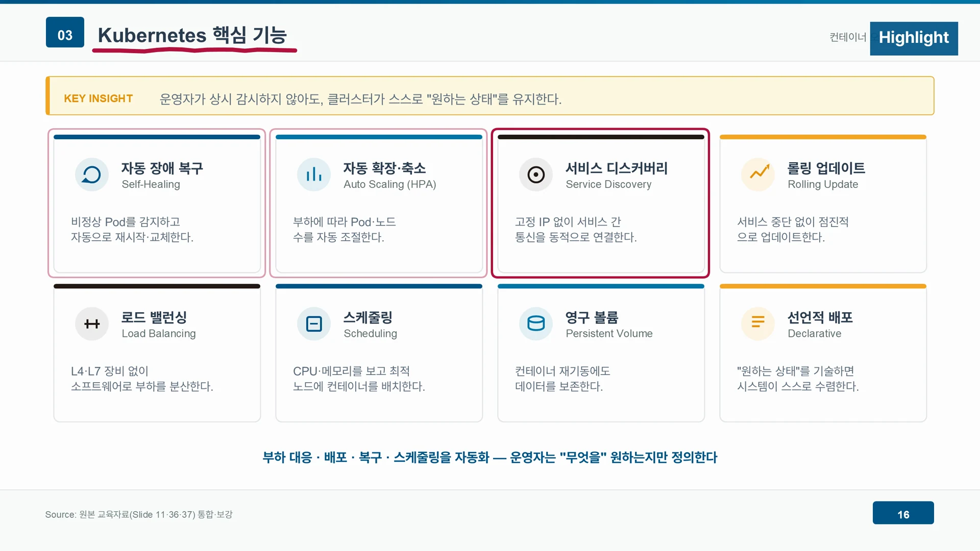The height and width of the screenshot is (551, 980).
Task: Click the Rolling Update trend arrow icon
Action: coord(758,175)
